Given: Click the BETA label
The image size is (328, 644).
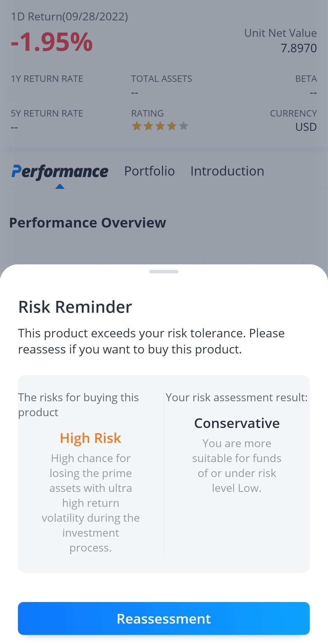Looking at the screenshot, I should tap(306, 79).
